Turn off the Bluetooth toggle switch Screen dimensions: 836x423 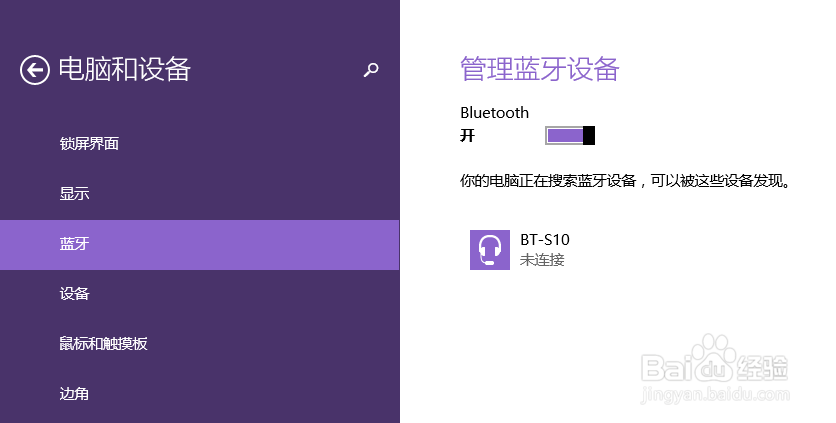[x=569, y=135]
